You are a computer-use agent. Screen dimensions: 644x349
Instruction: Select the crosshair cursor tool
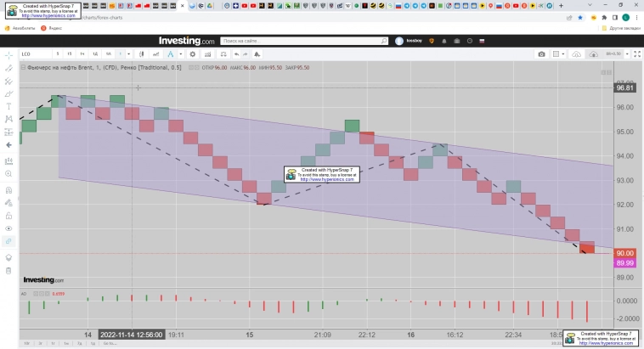coord(8,55)
